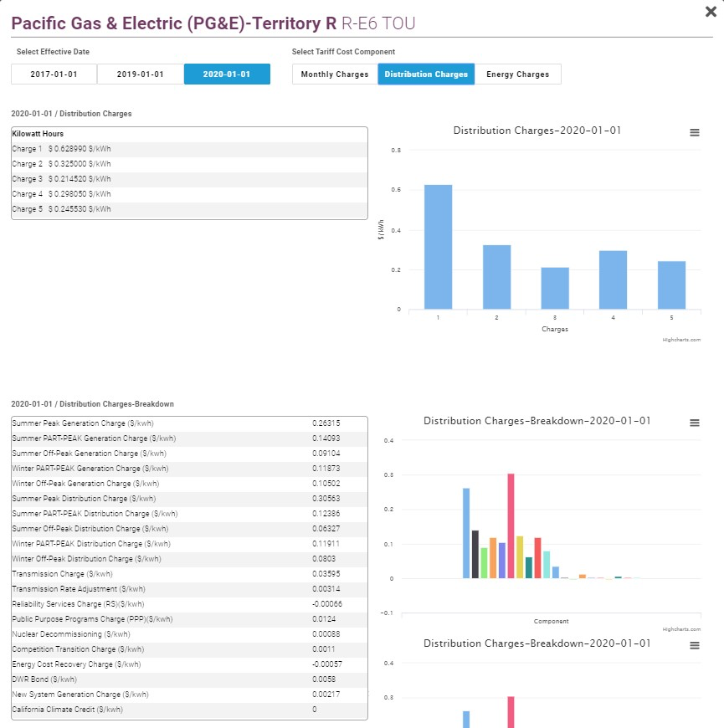Select the 2019-01-01 effective date
This screenshot has width=724, height=728.
point(141,74)
